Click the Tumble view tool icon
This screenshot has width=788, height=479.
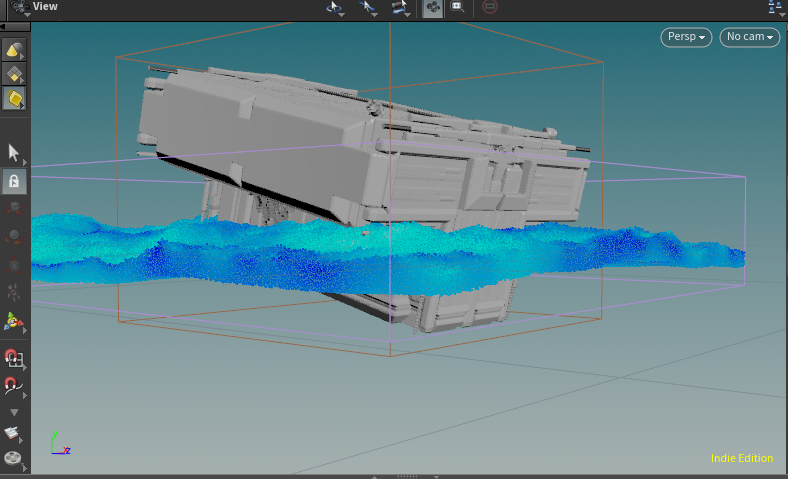click(x=334, y=8)
